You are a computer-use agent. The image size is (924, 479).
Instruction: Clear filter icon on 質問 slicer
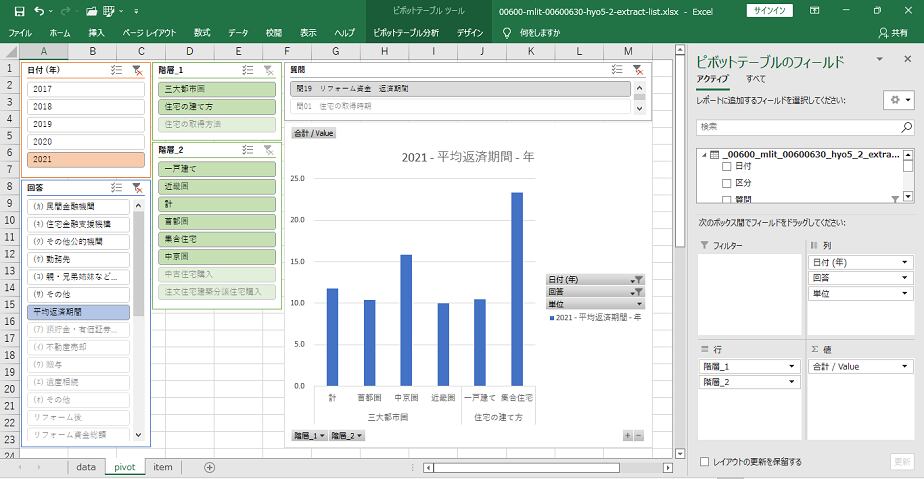[x=638, y=70]
